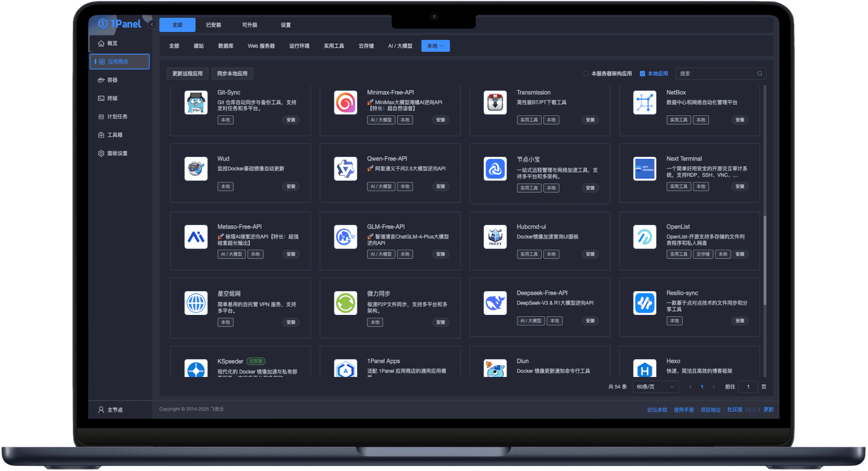Open the Transmission app icon
The width and height of the screenshot is (868, 471).
[495, 102]
